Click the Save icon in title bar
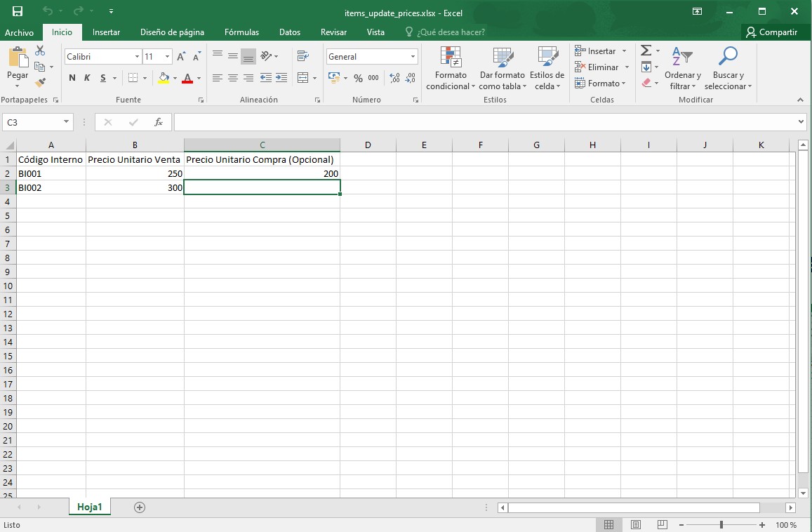This screenshot has height=532, width=812. click(18, 11)
